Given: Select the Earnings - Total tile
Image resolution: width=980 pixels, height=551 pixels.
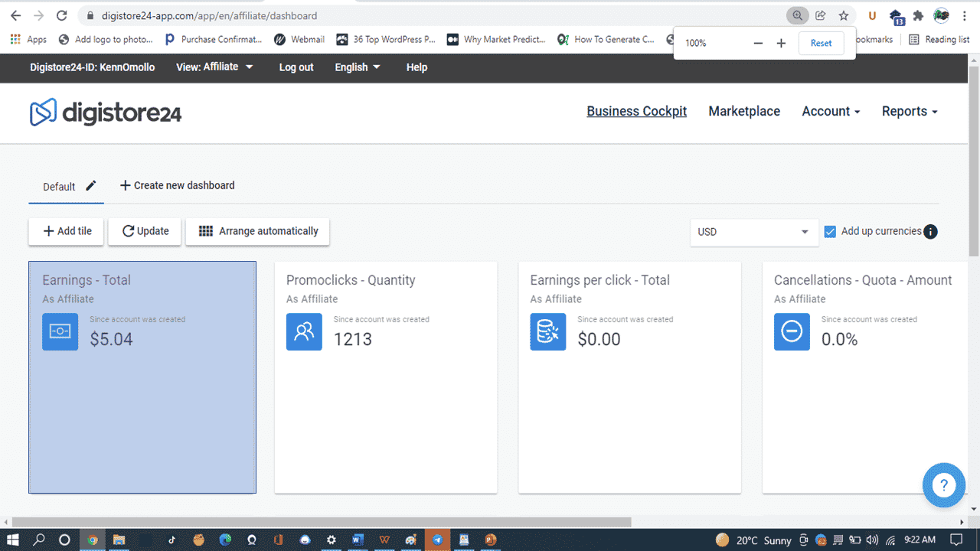Looking at the screenshot, I should pos(142,377).
